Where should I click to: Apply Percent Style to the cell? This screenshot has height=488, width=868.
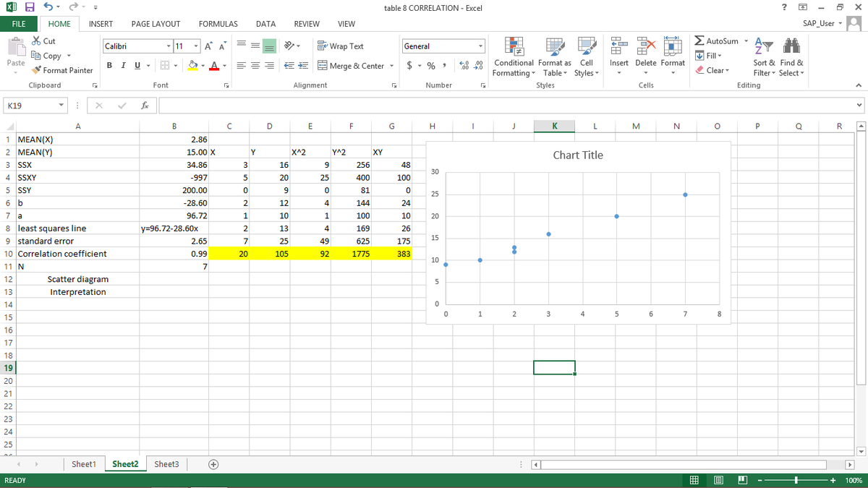pyautogui.click(x=432, y=66)
